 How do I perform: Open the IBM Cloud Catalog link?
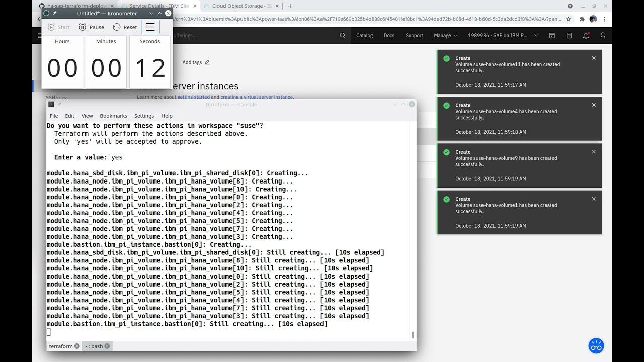(365, 35)
